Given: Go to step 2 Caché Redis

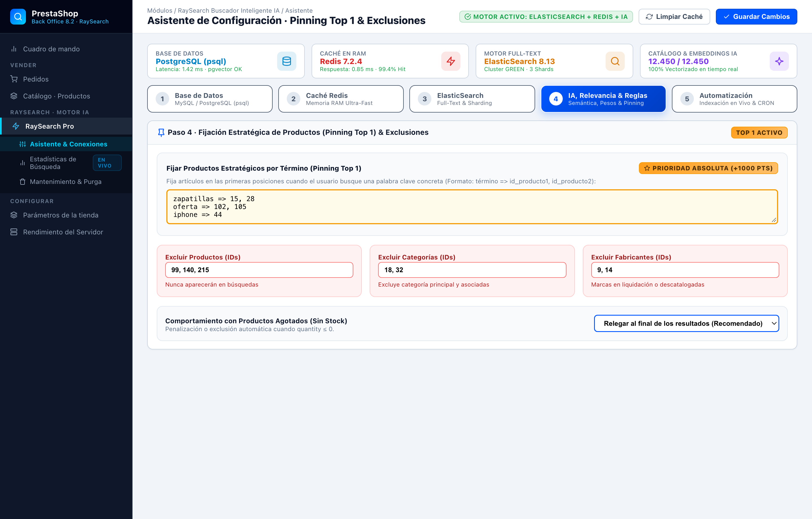Looking at the screenshot, I should pos(341,99).
